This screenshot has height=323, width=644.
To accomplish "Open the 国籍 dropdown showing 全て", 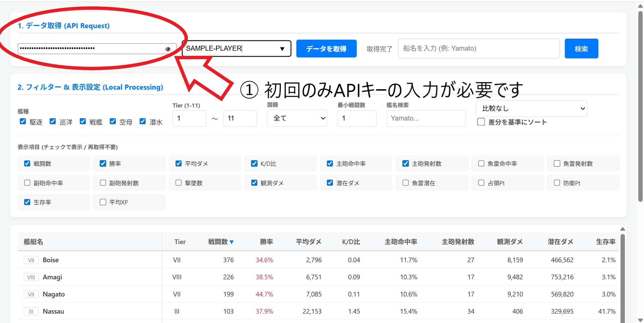I will pyautogui.click(x=297, y=118).
